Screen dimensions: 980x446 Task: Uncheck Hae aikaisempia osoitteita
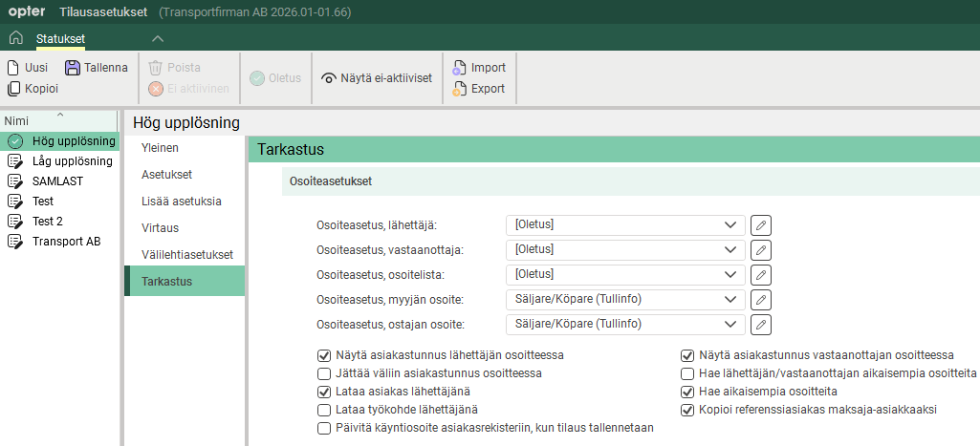tap(686, 392)
